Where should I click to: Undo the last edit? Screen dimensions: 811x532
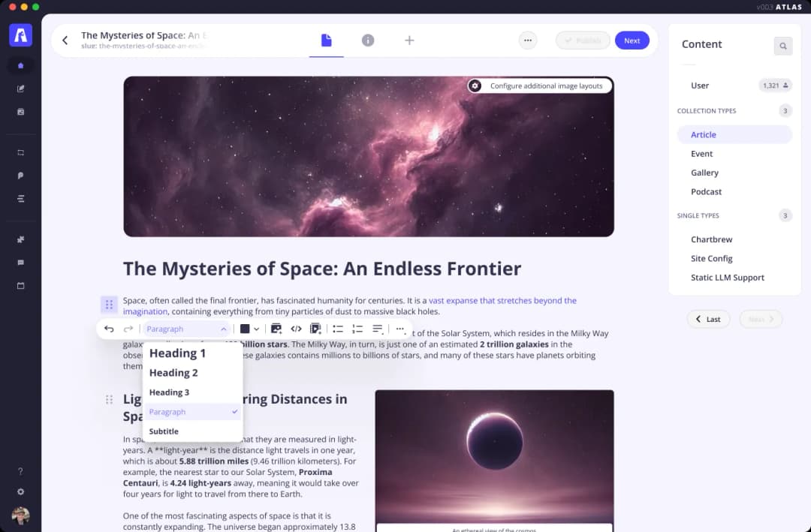tap(109, 329)
